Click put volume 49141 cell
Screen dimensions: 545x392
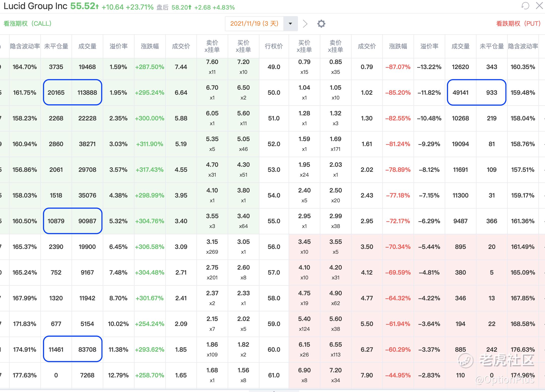(x=460, y=93)
